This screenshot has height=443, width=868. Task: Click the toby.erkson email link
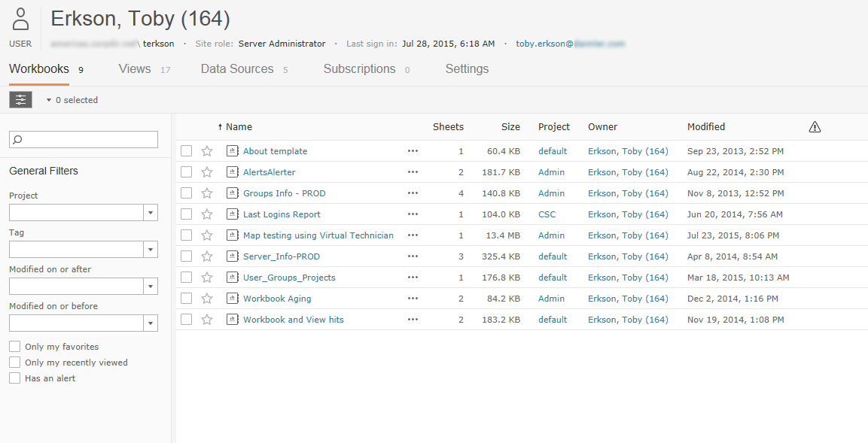[x=569, y=43]
